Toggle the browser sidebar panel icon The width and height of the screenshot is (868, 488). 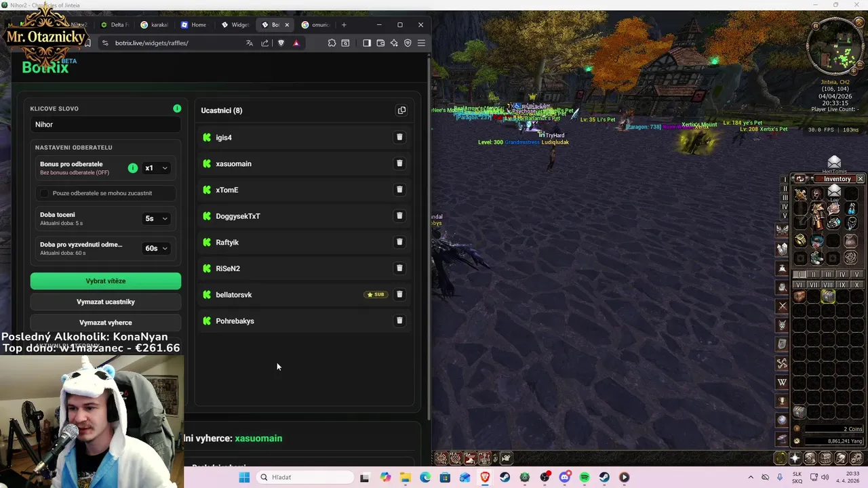coord(367,43)
